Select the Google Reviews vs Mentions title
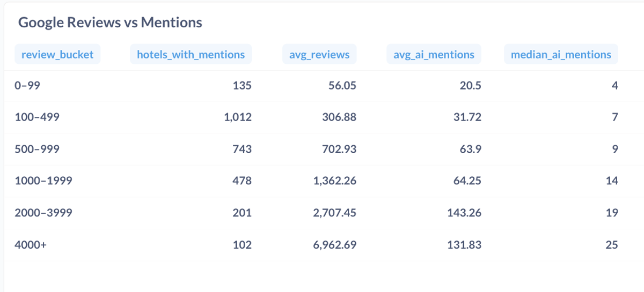 (110, 23)
